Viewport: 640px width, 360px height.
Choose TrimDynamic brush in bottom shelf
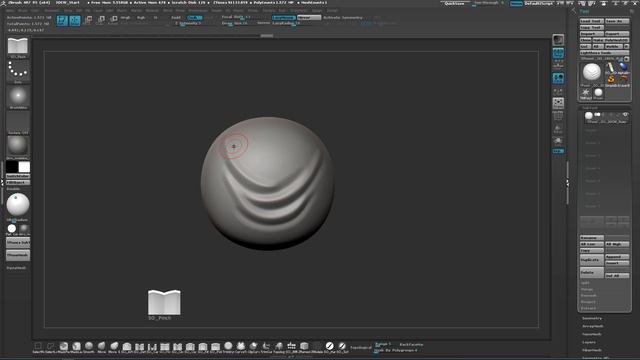point(228,347)
